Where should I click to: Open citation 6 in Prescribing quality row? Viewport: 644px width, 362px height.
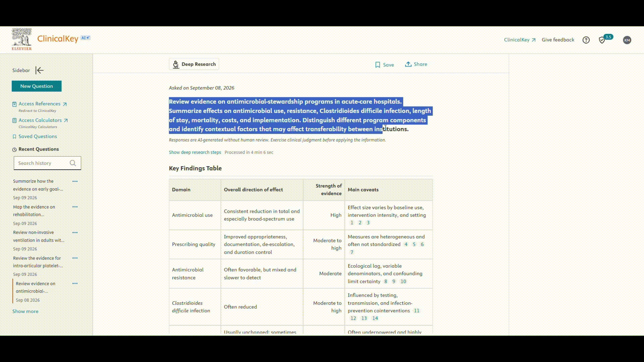pos(422,244)
